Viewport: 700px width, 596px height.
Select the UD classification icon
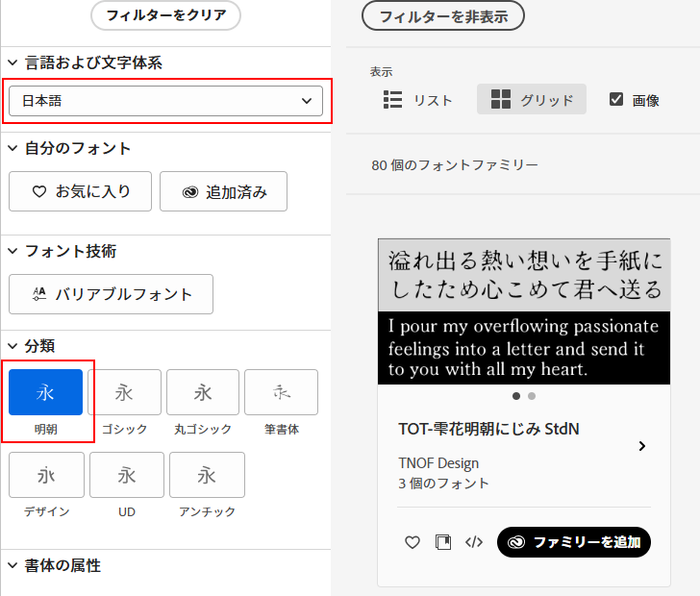127,475
